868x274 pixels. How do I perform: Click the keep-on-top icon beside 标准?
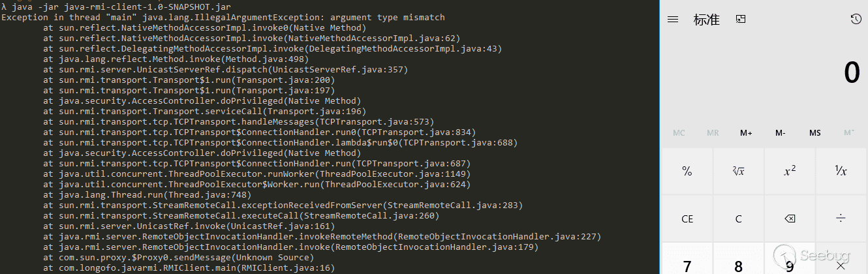[740, 20]
